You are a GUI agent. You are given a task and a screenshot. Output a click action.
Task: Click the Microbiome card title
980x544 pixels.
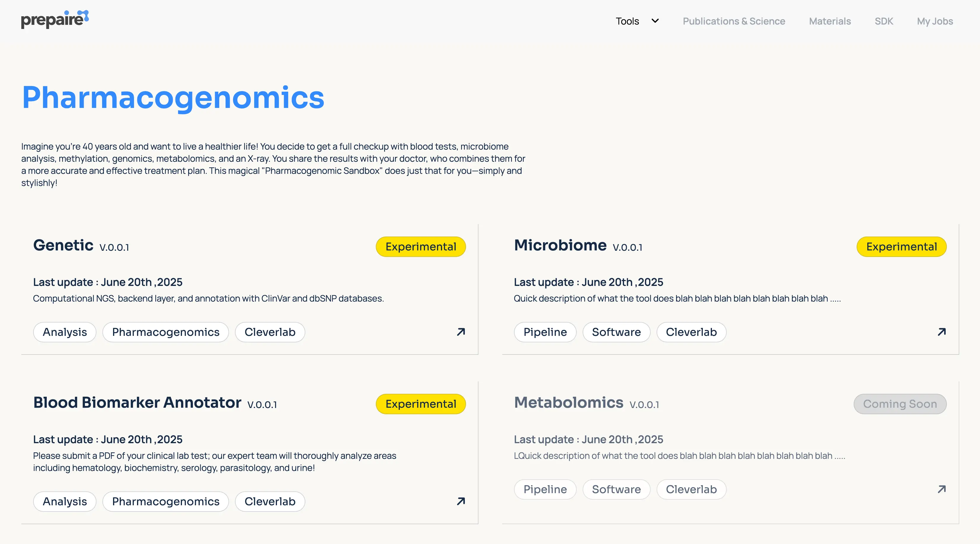pos(560,245)
